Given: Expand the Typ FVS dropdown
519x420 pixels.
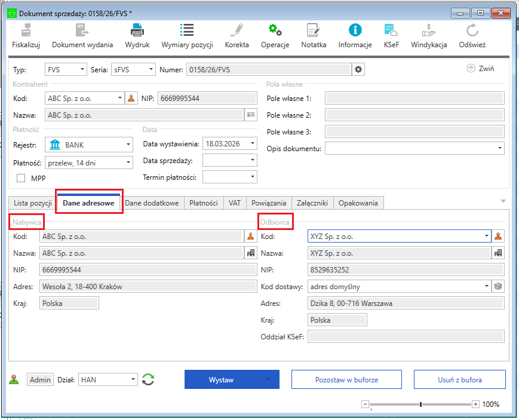Looking at the screenshot, I should 82,70.
